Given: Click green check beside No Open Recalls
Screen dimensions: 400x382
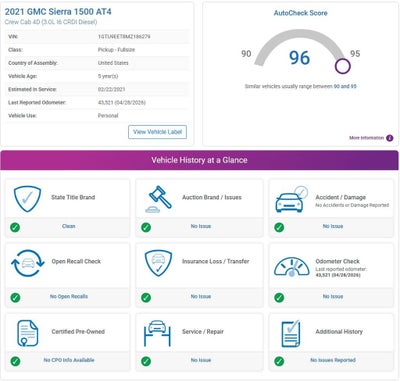Looking at the screenshot, I should (15, 297).
